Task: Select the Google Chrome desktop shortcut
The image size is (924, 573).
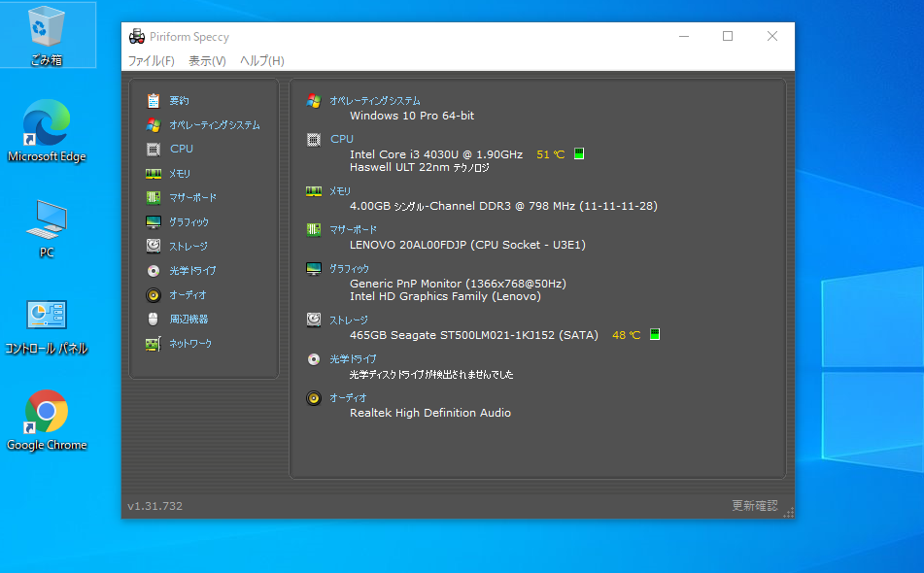Action: (47, 421)
